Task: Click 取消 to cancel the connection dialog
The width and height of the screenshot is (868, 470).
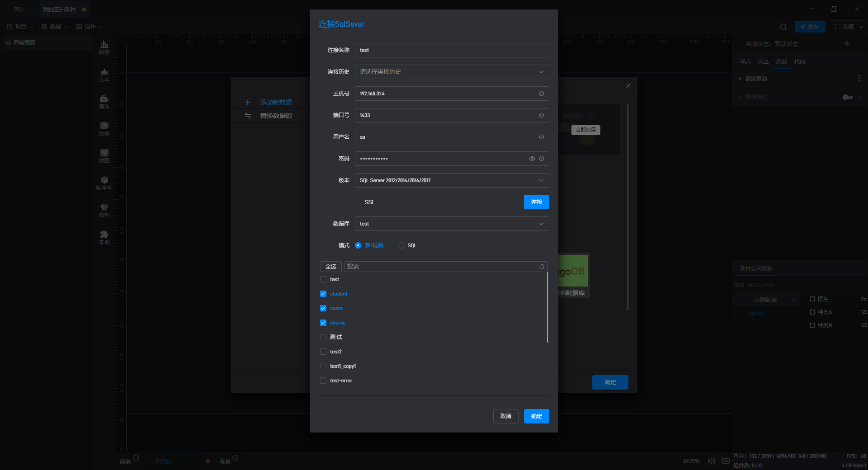Action: coord(506,416)
